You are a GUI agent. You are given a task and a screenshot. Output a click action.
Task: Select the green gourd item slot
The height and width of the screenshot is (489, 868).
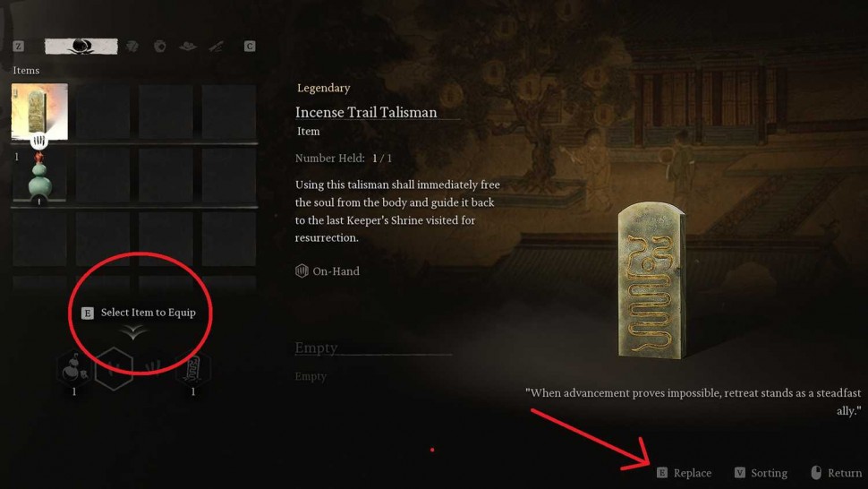point(39,176)
